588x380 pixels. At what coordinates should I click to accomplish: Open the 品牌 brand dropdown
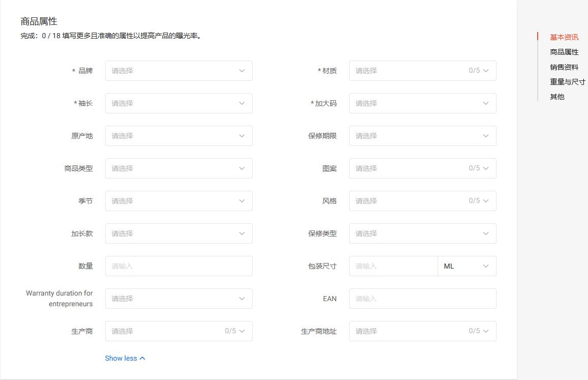[178, 71]
